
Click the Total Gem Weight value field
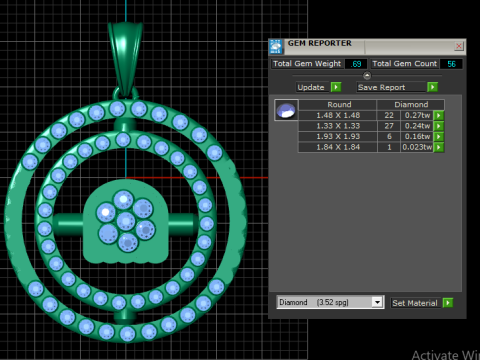click(356, 64)
